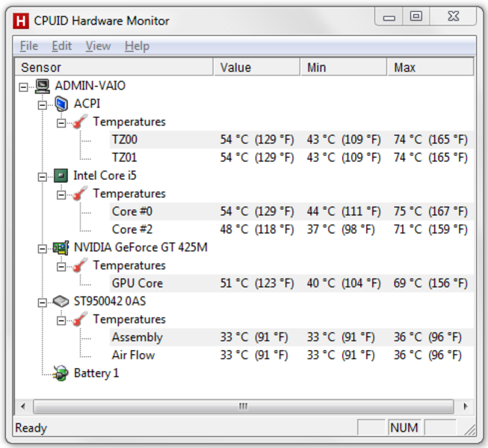
Task: Click the CPUID Hardware Monitor title bar icon
Action: pyautogui.click(x=21, y=21)
